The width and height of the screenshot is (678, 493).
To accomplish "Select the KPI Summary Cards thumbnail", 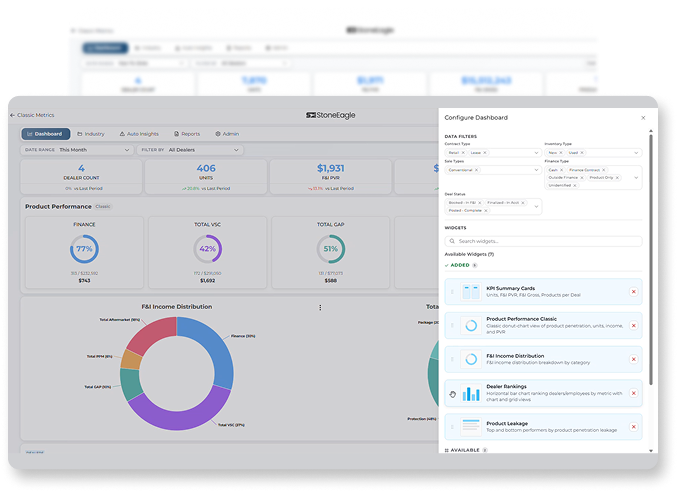I will pyautogui.click(x=471, y=291).
